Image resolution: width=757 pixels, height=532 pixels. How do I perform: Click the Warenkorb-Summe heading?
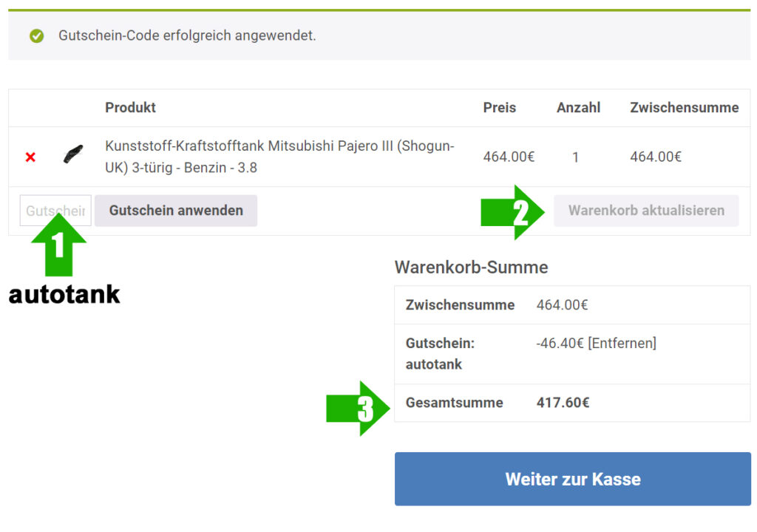pos(471,267)
